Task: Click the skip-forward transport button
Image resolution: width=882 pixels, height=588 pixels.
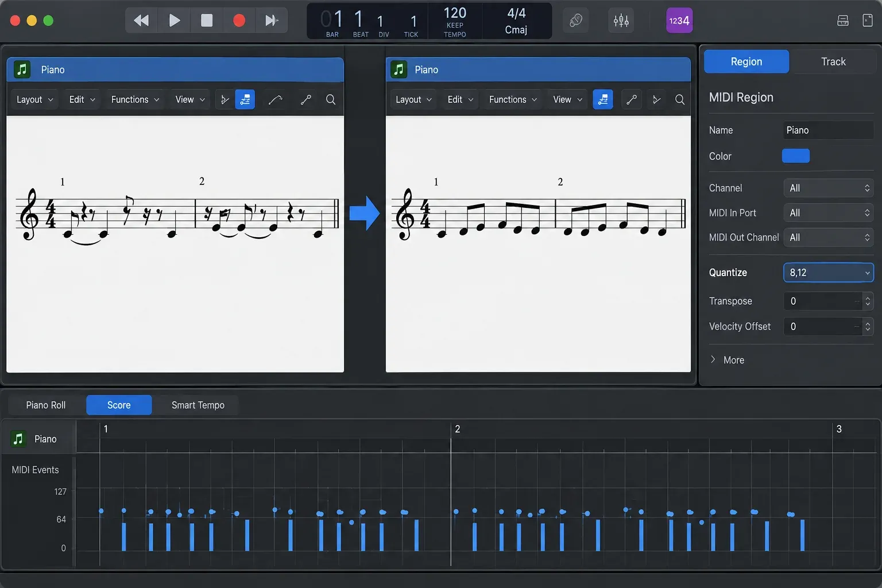Action: [272, 21]
